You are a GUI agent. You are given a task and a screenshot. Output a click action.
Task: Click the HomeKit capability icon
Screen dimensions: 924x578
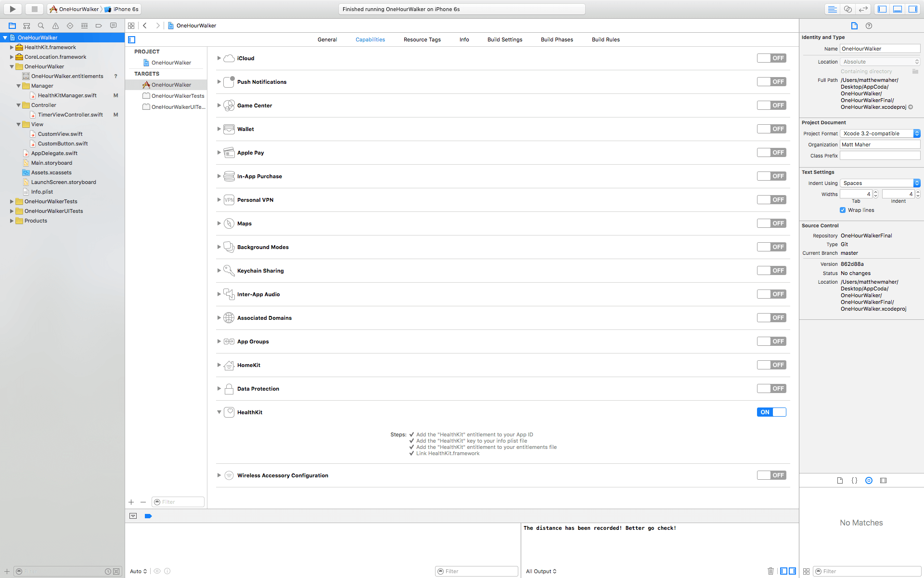(x=229, y=365)
